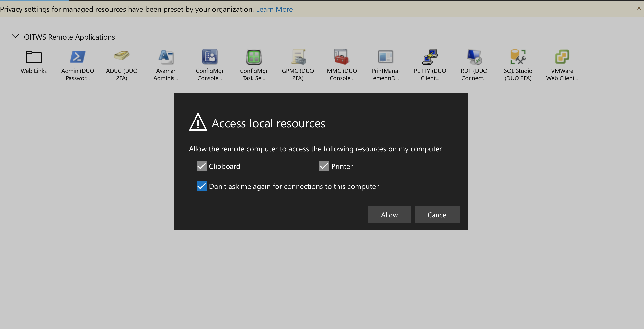The image size is (644, 329).
Task: Launch SQL Studio (DUO 2FA)
Action: click(x=518, y=57)
